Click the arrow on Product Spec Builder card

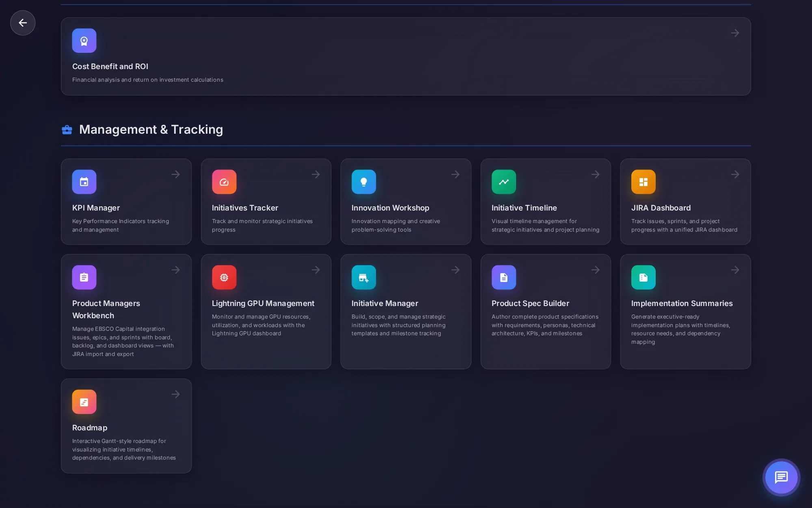click(596, 270)
